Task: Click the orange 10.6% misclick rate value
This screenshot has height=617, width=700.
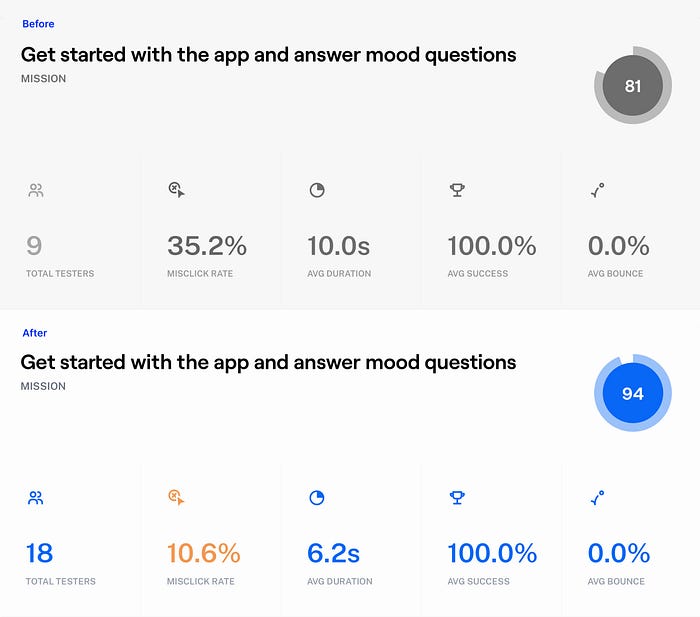Action: click(204, 553)
